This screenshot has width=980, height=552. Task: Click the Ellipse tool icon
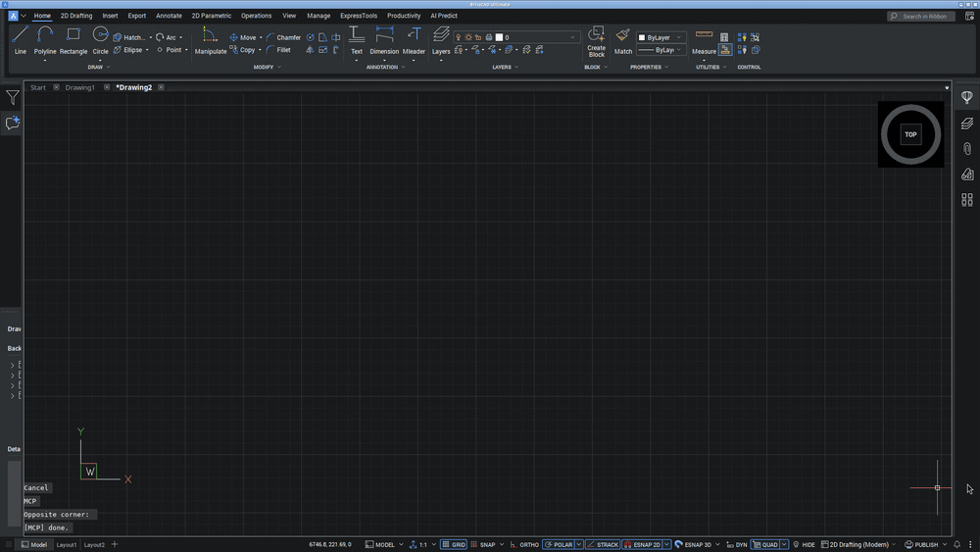tap(117, 50)
